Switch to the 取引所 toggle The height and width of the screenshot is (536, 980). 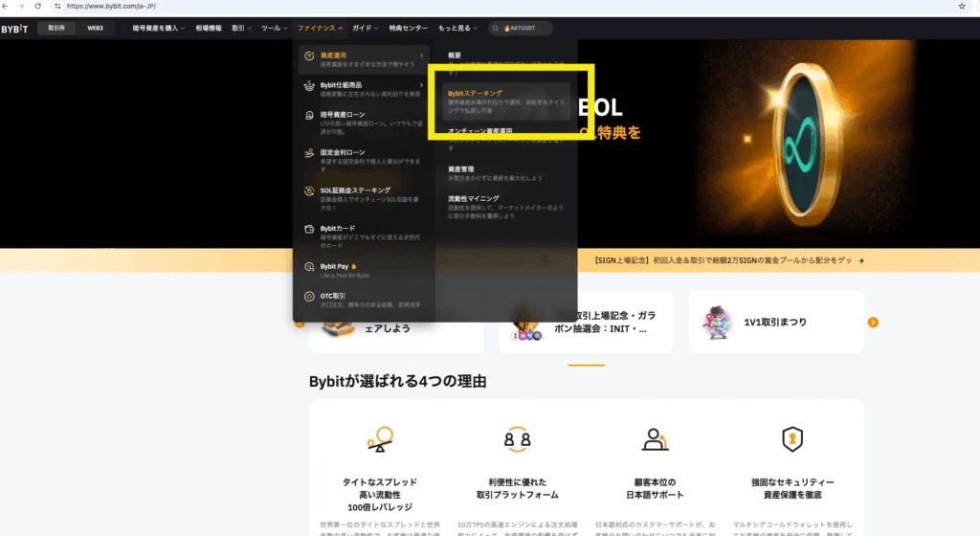pos(56,28)
